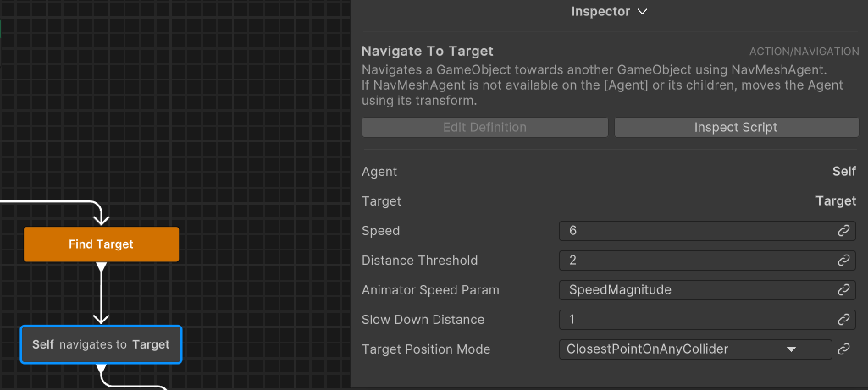Image resolution: width=868 pixels, height=390 pixels.
Task: Open the Inspector panel dropdown chevron
Action: pyautogui.click(x=642, y=12)
